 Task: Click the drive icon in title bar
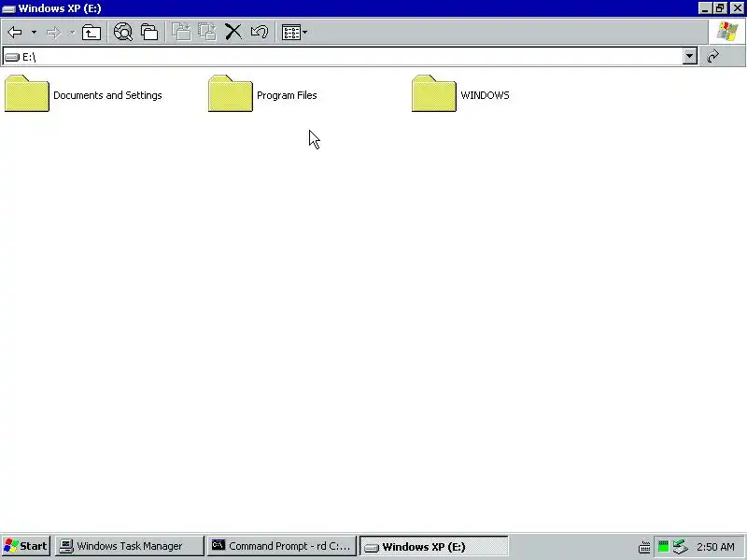tap(8, 8)
